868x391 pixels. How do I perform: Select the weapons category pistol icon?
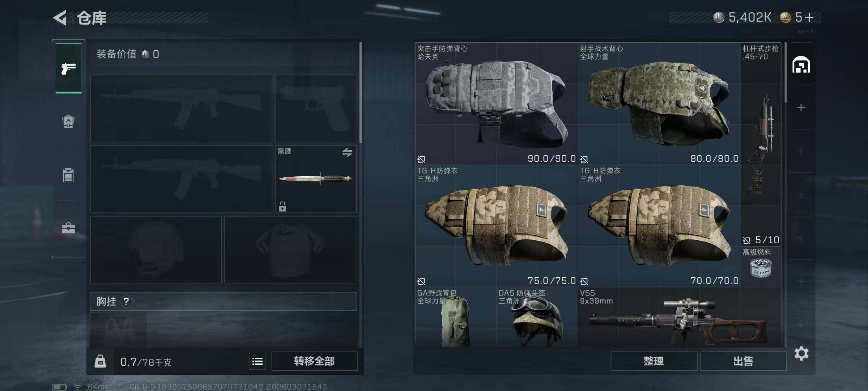[x=68, y=68]
